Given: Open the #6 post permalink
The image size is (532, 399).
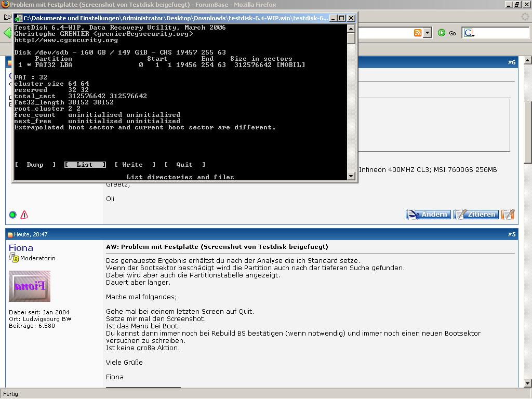Looking at the screenshot, I should (512, 62).
